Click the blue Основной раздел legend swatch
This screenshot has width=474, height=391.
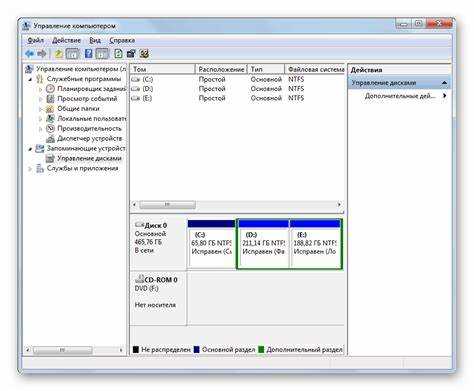197,350
